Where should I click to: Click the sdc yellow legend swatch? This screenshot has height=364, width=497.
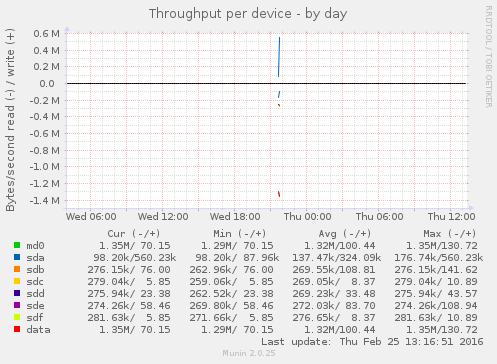[17, 281]
